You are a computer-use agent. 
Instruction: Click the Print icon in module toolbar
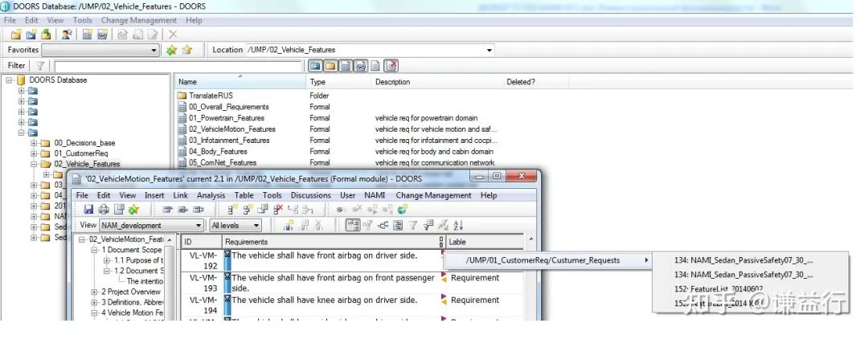(103, 210)
